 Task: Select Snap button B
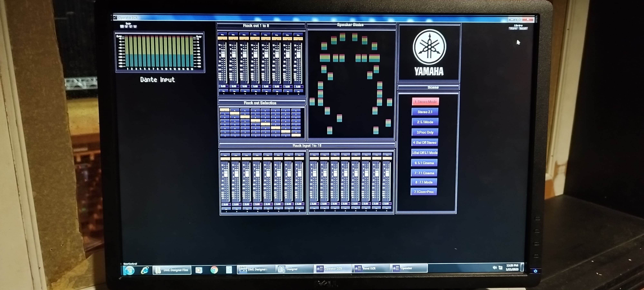pyautogui.click(x=126, y=27)
